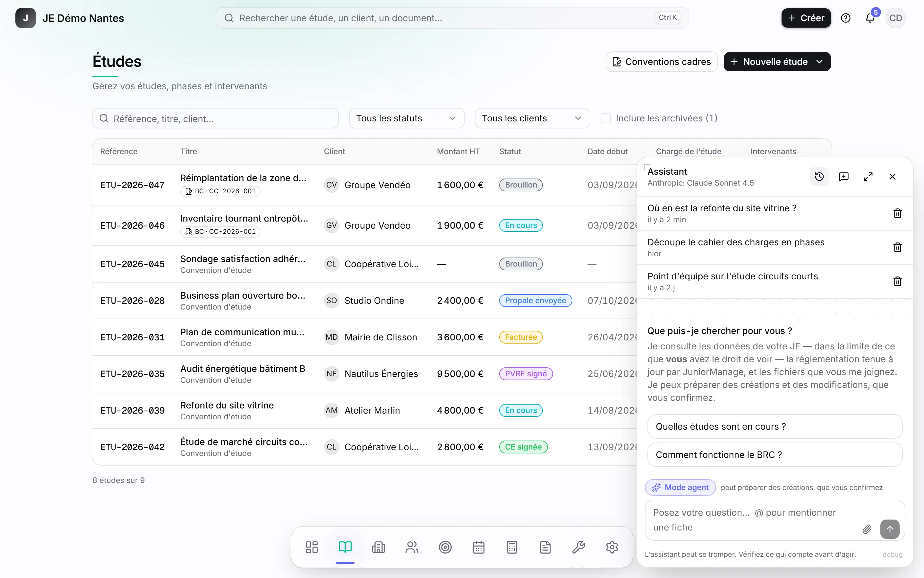This screenshot has height=578, width=924.
Task: Focus the "Référence, titre, client..." filter field
Action: (x=215, y=118)
